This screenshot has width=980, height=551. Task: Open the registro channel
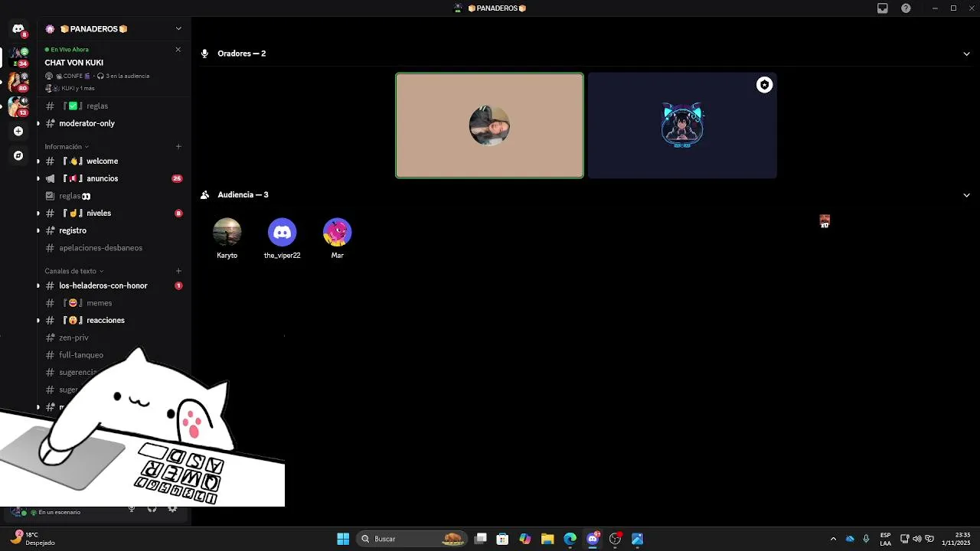tap(113, 230)
